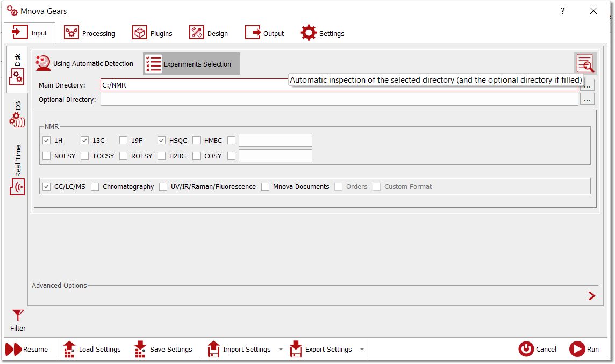615x364 pixels.
Task: Open the Settings tab
Action: (x=322, y=33)
